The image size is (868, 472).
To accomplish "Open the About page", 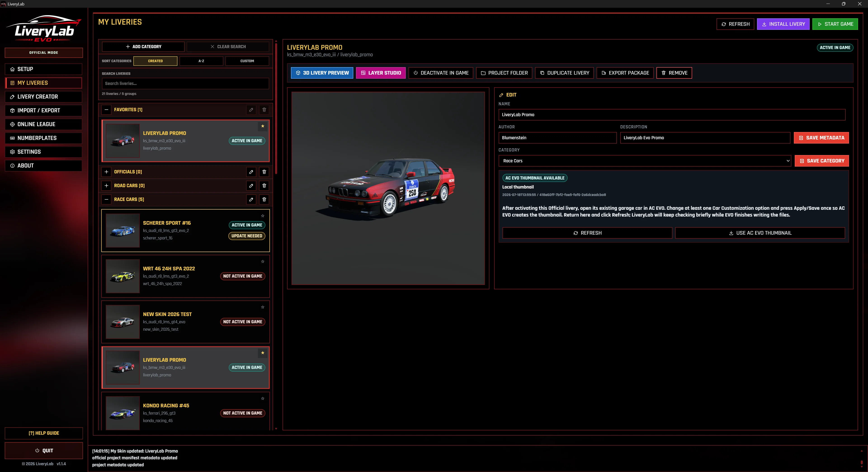I will pos(43,166).
